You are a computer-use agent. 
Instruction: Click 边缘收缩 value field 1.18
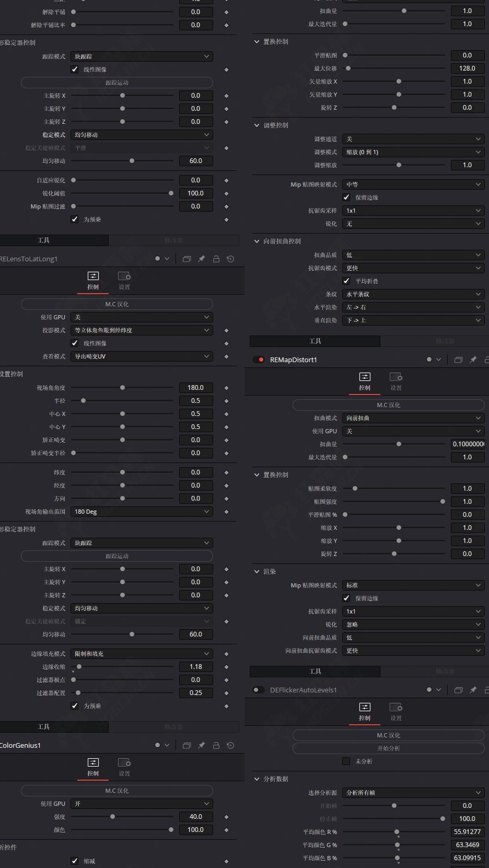point(196,667)
